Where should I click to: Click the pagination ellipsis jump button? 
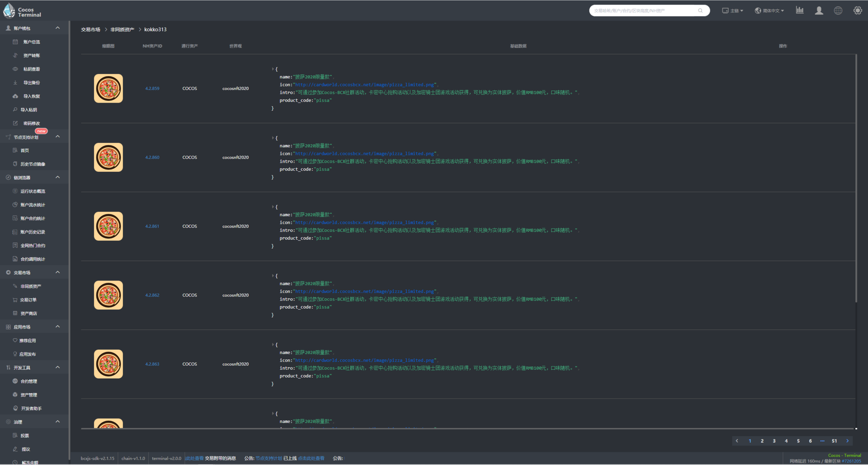tap(822, 441)
